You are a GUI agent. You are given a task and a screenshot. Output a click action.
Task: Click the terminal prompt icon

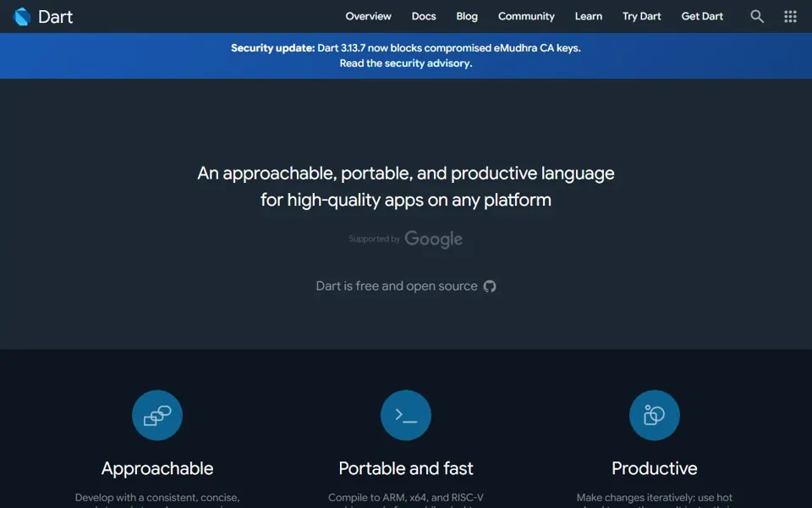(406, 415)
